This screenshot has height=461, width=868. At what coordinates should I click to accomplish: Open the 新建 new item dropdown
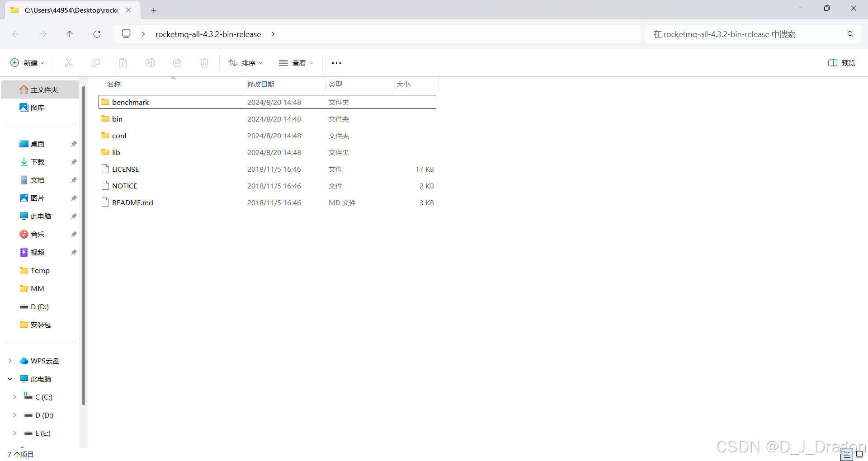[28, 63]
